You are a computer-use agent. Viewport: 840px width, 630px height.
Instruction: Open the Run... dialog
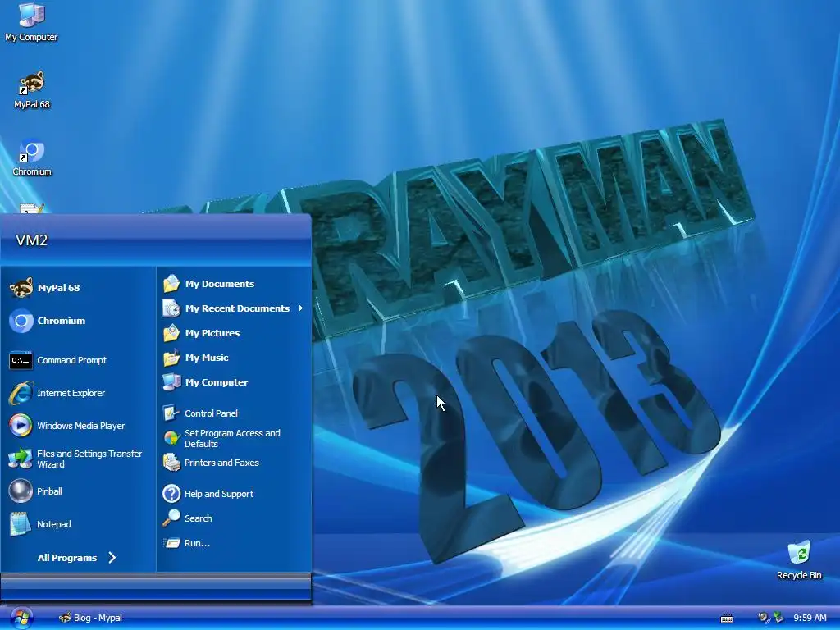pyautogui.click(x=234, y=543)
